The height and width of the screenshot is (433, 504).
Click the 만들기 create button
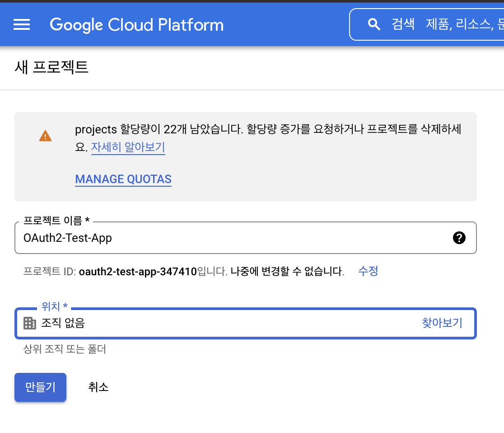click(41, 387)
